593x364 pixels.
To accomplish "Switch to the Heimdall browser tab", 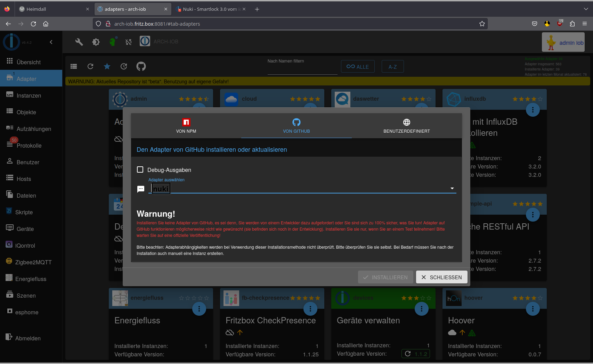I will pyautogui.click(x=54, y=9).
